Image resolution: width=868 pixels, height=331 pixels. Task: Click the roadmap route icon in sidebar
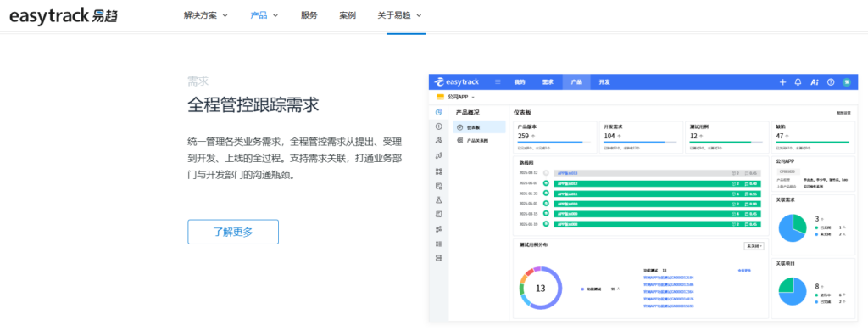(439, 156)
